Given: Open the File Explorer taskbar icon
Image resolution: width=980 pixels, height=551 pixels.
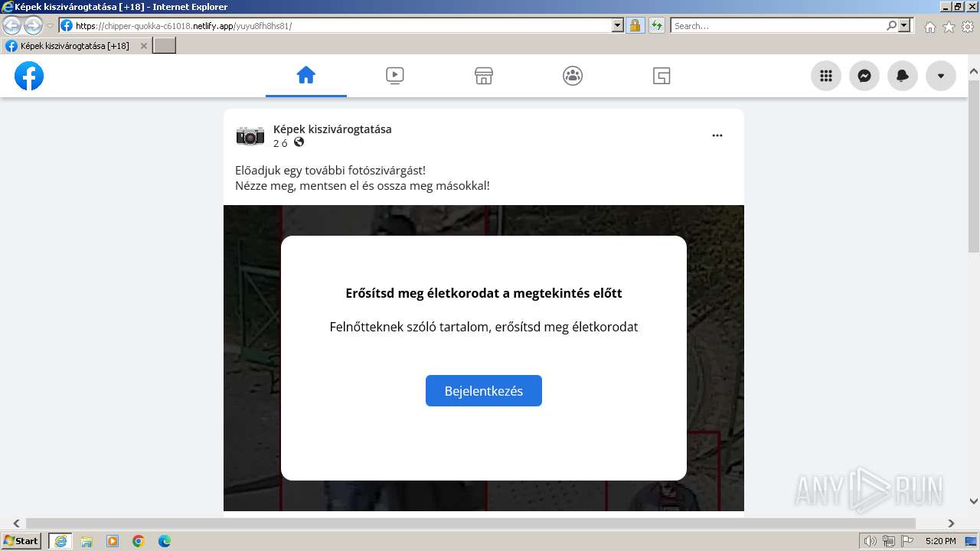Looking at the screenshot, I should 87,541.
